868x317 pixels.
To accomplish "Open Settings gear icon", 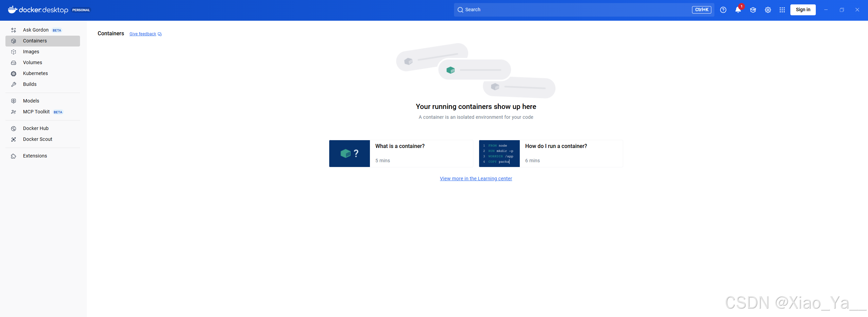I will pos(768,10).
